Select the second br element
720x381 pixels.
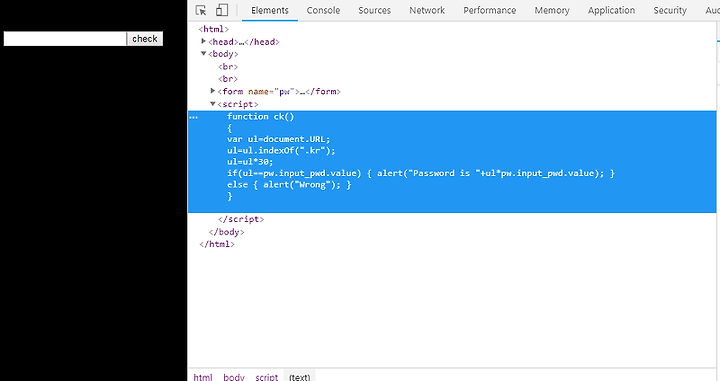coord(228,79)
